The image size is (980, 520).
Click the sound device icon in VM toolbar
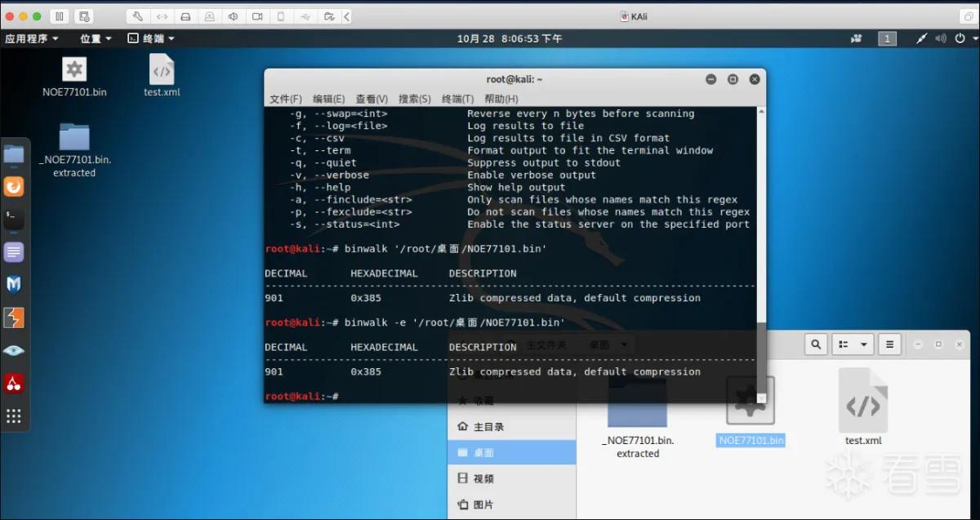(x=234, y=16)
